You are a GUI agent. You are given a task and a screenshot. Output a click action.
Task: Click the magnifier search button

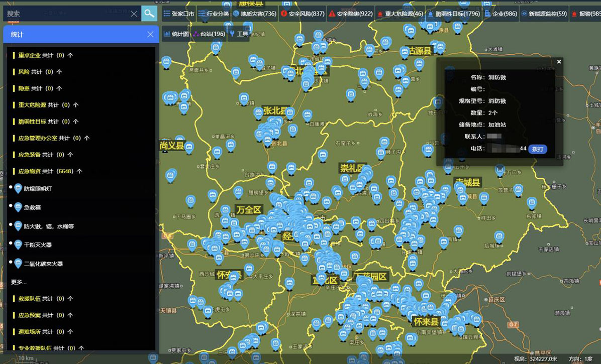pyautogui.click(x=149, y=14)
